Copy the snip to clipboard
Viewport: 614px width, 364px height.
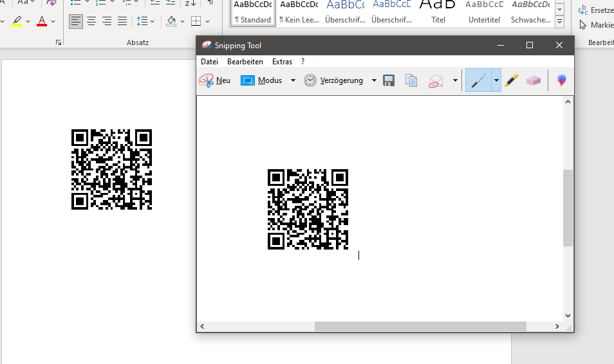(x=411, y=80)
